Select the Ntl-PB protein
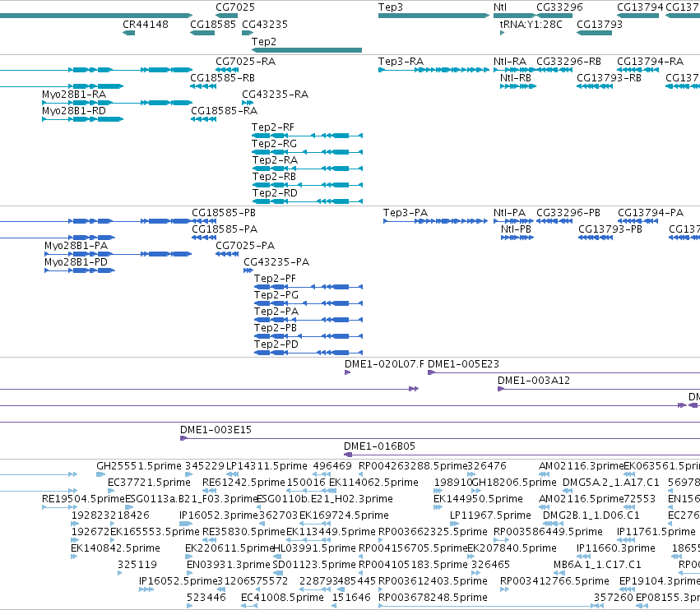This screenshot has height=610, width=700. pos(517,238)
